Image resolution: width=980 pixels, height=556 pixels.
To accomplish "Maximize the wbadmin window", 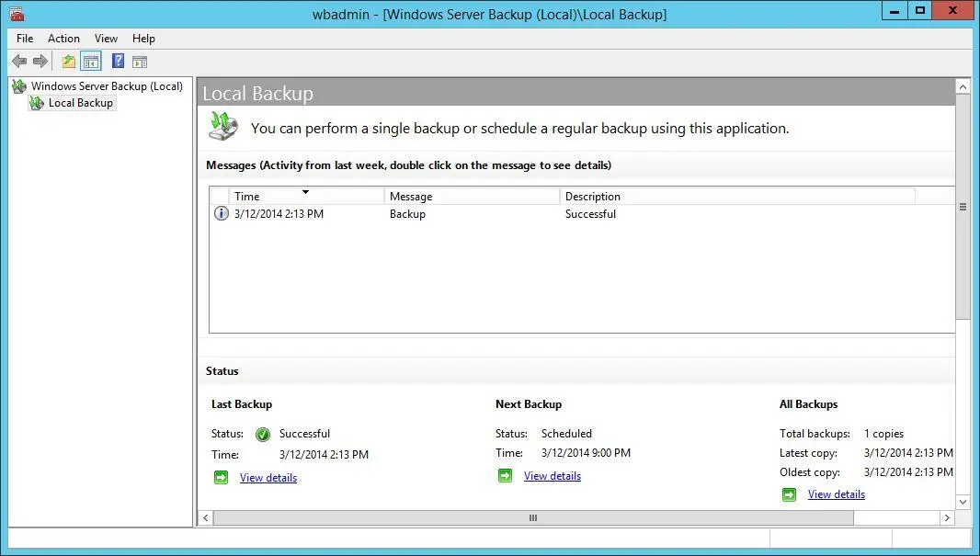I will click(920, 10).
